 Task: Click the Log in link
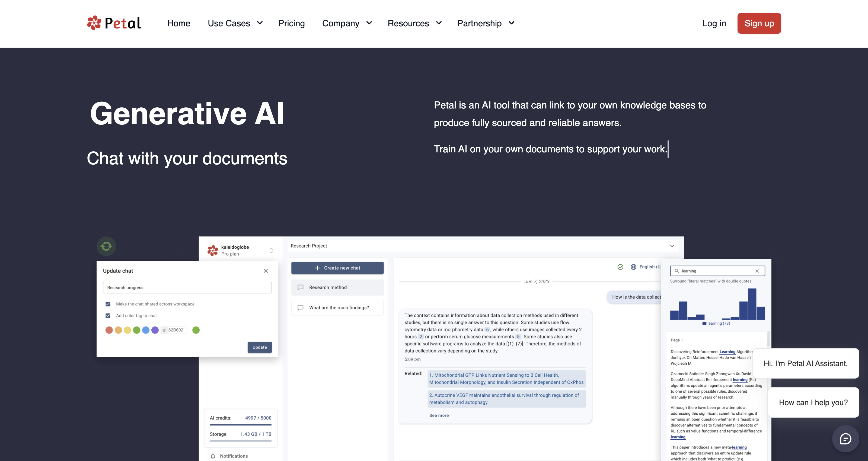point(714,23)
